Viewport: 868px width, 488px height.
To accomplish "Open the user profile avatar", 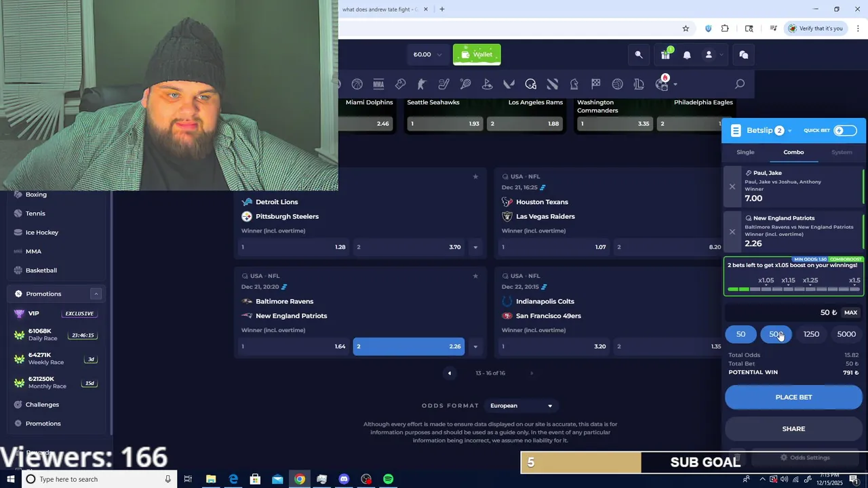I will 709,55.
